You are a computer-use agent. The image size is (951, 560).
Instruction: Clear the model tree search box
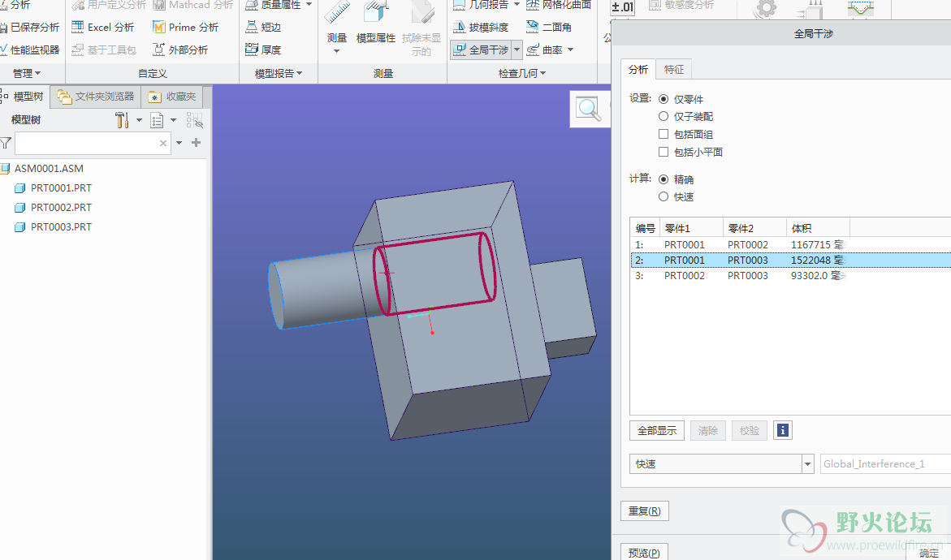(162, 143)
